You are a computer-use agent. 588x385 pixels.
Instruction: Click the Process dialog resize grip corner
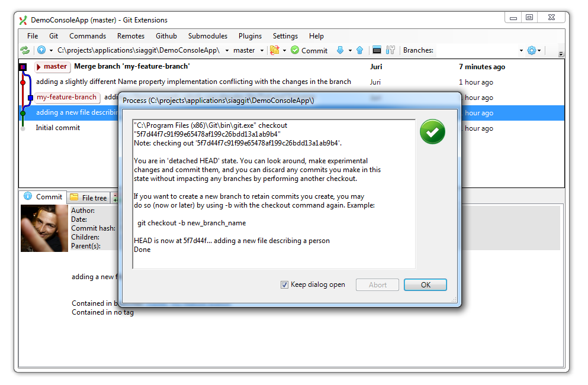coord(454,300)
